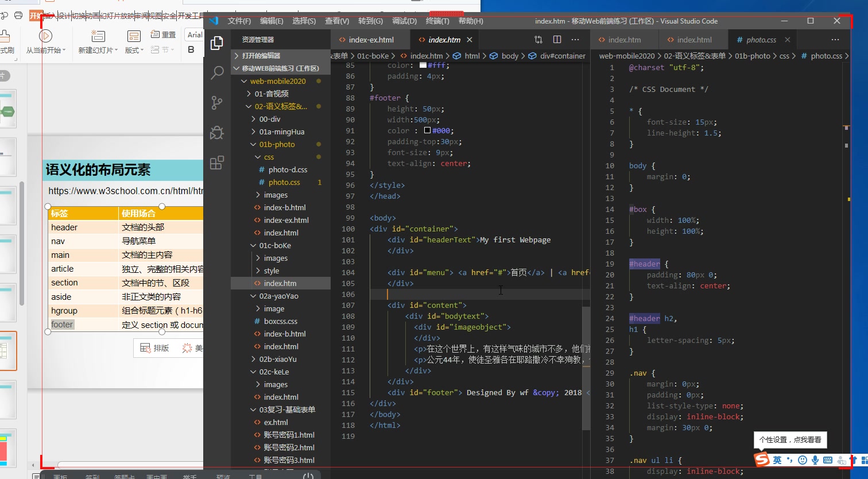Click the #000 color swatch at line 91
868x479 pixels.
pyautogui.click(x=427, y=130)
